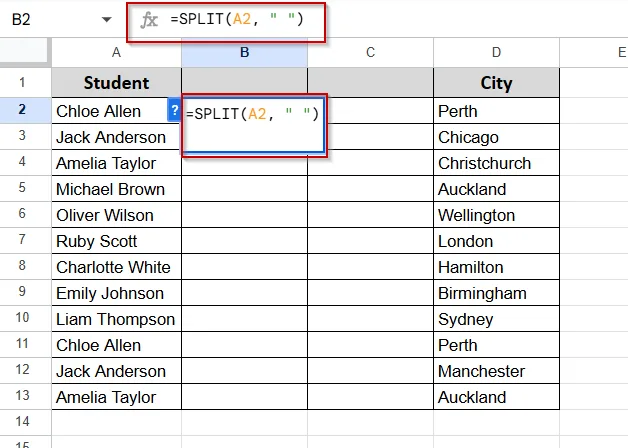
Task: Click the Emily Johnson cell
Action: tap(117, 293)
